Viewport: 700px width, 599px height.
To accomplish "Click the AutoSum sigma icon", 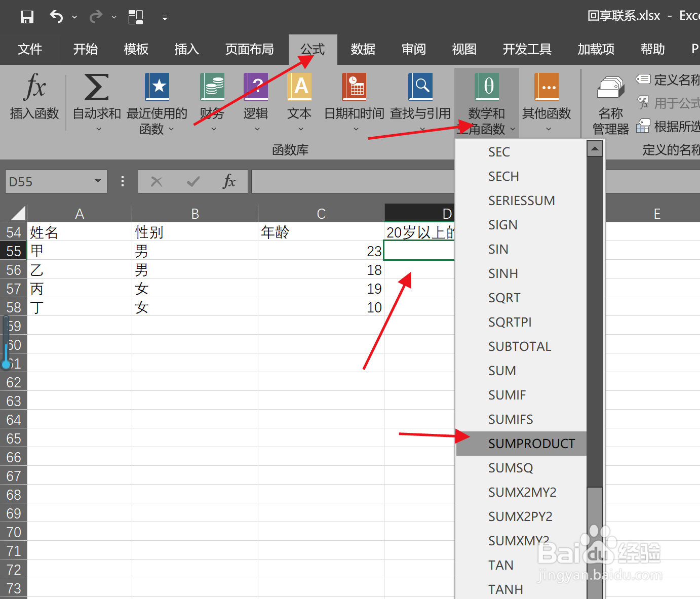I will (x=96, y=87).
